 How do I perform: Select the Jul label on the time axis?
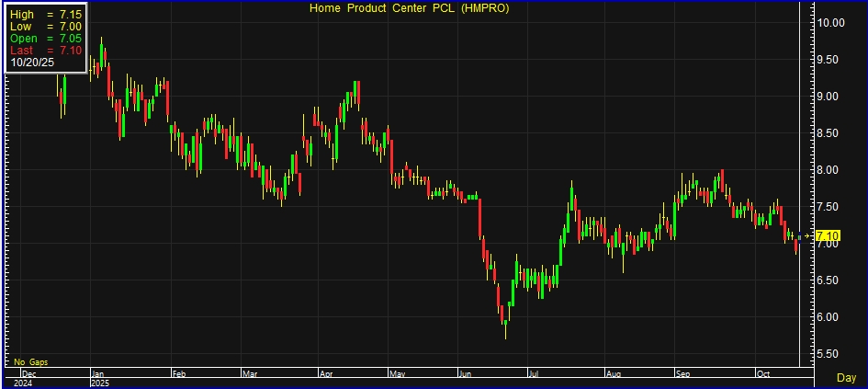tap(533, 374)
